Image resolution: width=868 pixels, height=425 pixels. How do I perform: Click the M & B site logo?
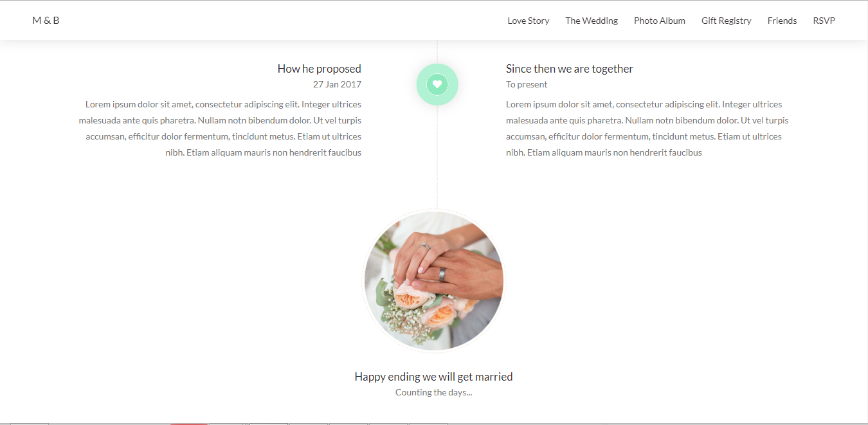coord(46,21)
